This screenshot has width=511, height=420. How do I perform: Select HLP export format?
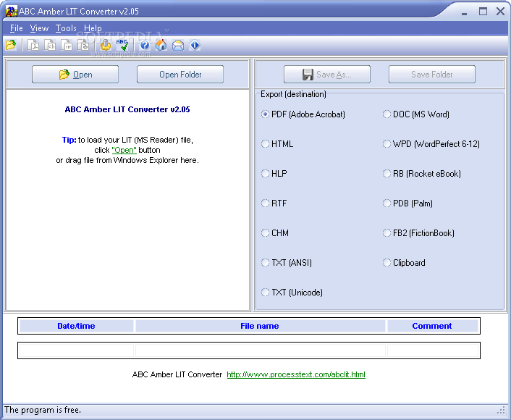coord(274,174)
